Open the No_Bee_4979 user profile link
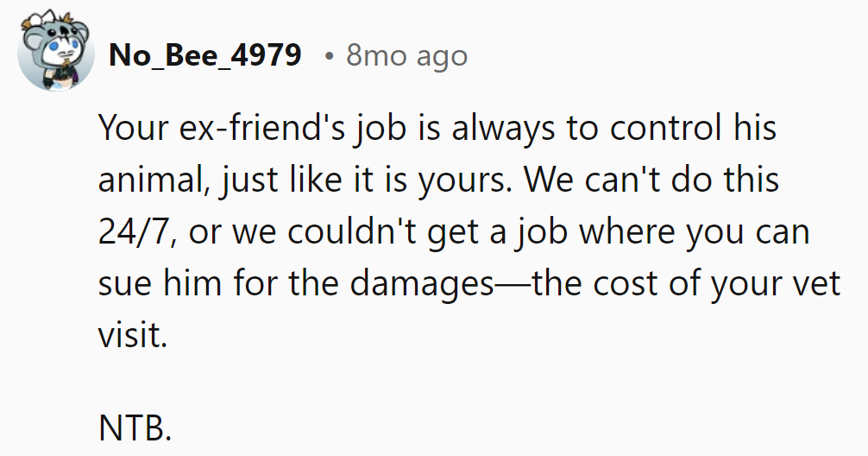The height and width of the screenshot is (456, 868). pos(205,55)
